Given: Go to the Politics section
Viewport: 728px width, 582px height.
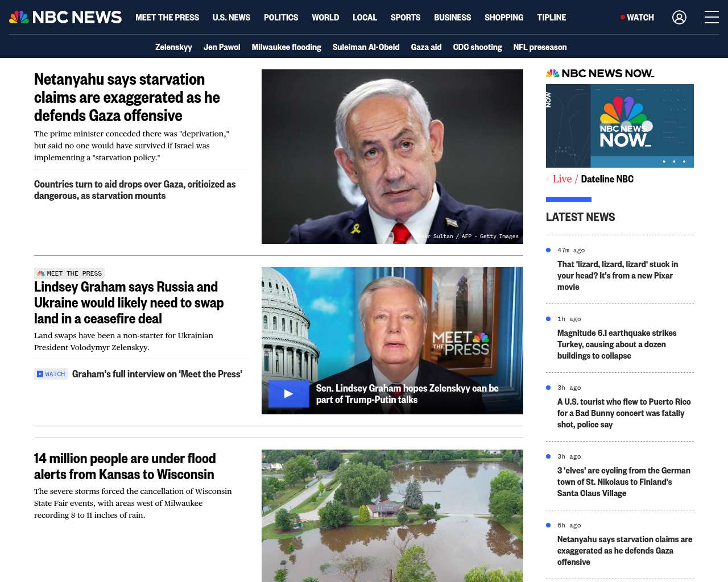Looking at the screenshot, I should [281, 18].
